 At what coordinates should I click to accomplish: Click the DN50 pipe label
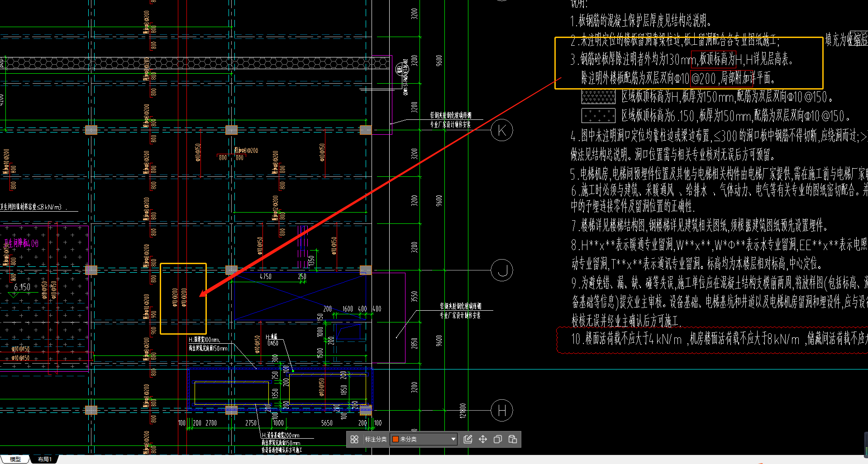273,343
